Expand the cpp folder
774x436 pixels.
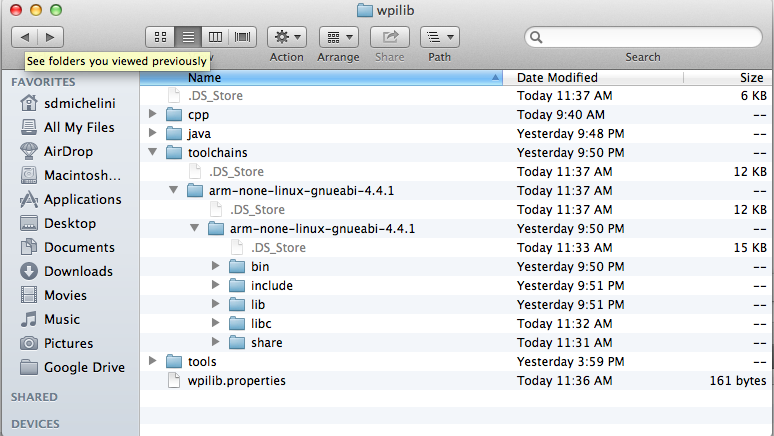[x=152, y=115]
